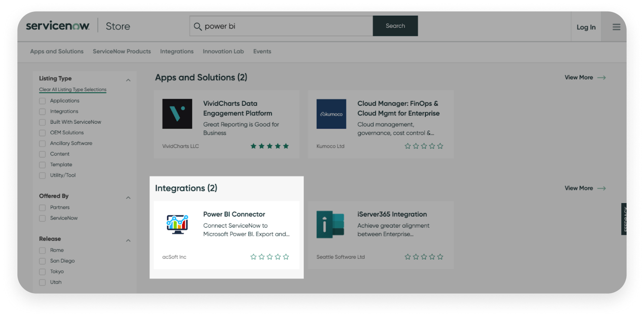Open Cloud Manager FinOps listing title
Screen dimensions: 644x317
(x=398, y=108)
